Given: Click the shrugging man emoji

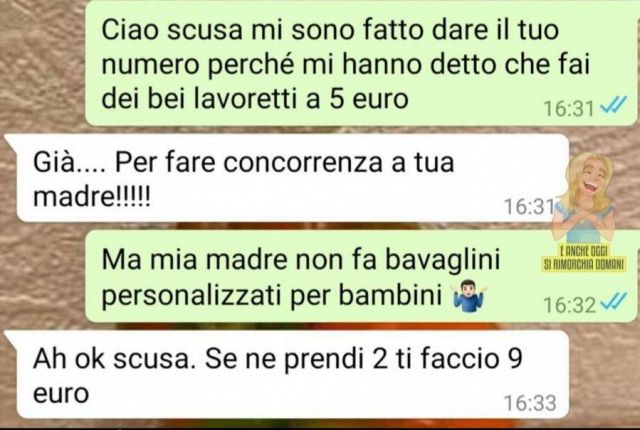Looking at the screenshot, I should click(x=469, y=295).
